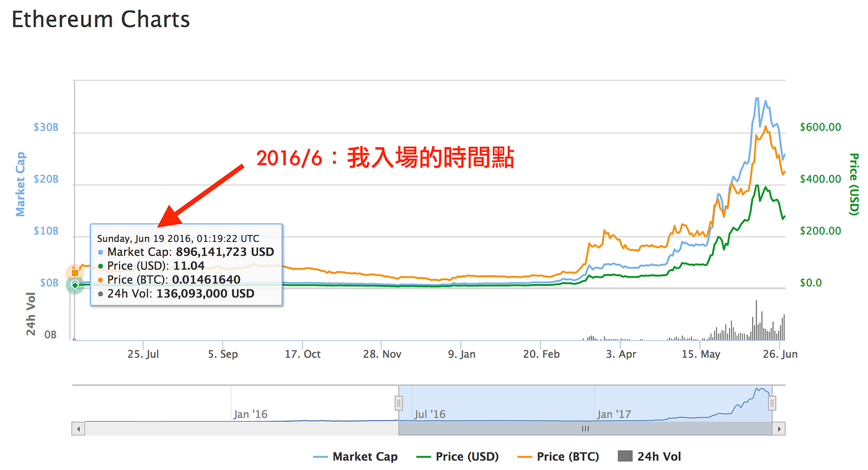Click the $400.00 price axis label
Image resolution: width=868 pixels, height=470 pixels.
pos(820,179)
